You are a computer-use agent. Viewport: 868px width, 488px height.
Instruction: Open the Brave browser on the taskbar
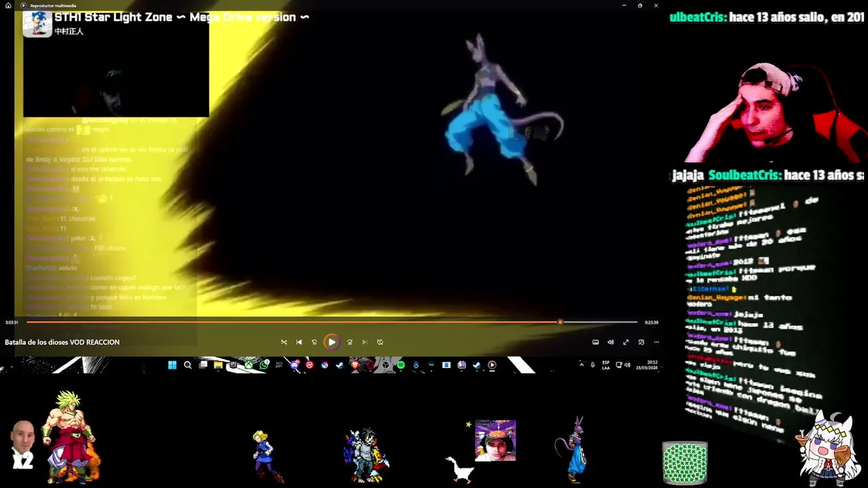point(355,365)
